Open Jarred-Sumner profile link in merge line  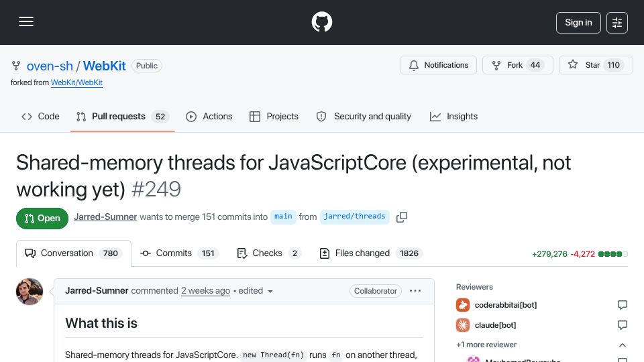[105, 217]
